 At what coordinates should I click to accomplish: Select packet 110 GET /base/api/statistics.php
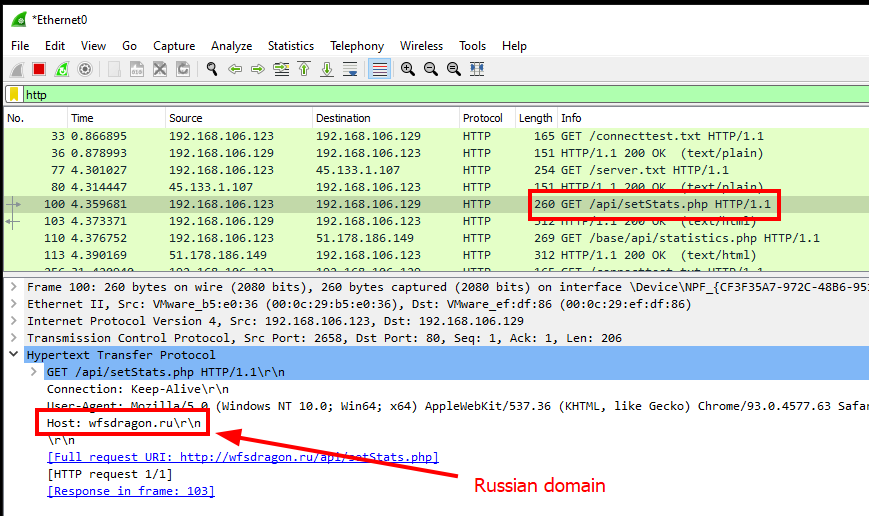click(436, 238)
